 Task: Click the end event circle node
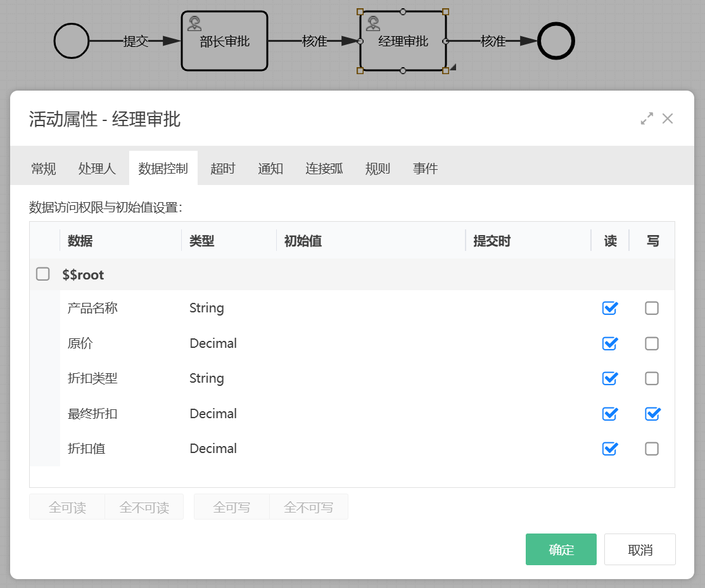tap(556, 41)
